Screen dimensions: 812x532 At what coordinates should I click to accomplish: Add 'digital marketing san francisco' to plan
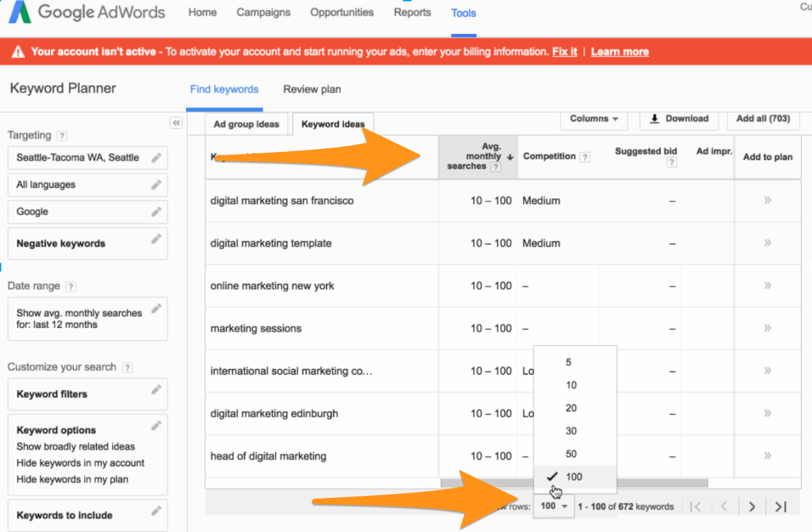click(767, 201)
